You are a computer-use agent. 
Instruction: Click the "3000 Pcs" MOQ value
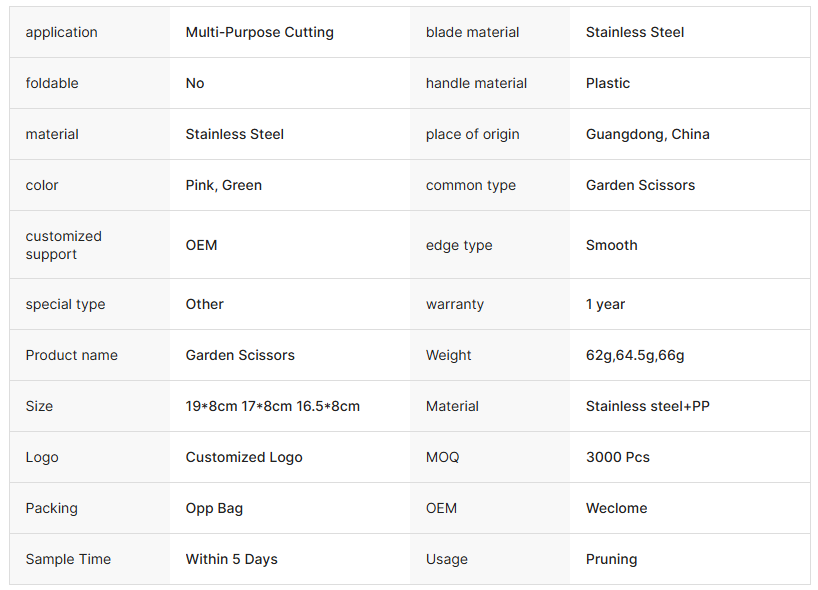click(x=617, y=457)
